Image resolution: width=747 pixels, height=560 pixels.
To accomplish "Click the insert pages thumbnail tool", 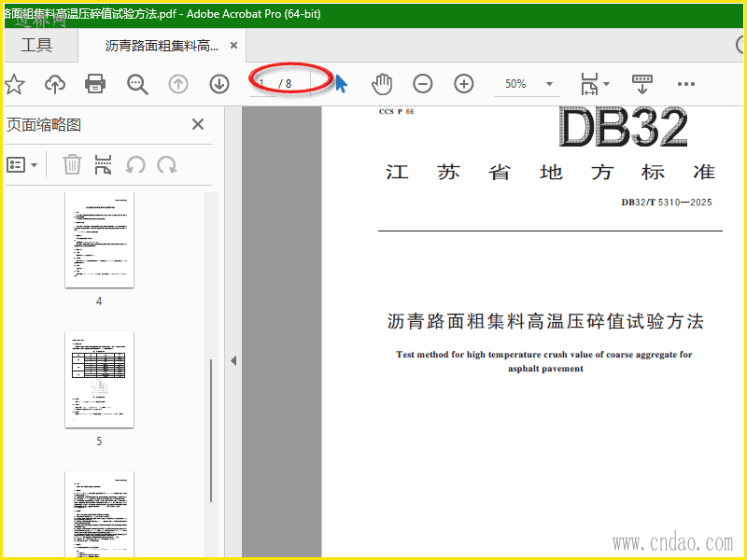I will pos(103,165).
